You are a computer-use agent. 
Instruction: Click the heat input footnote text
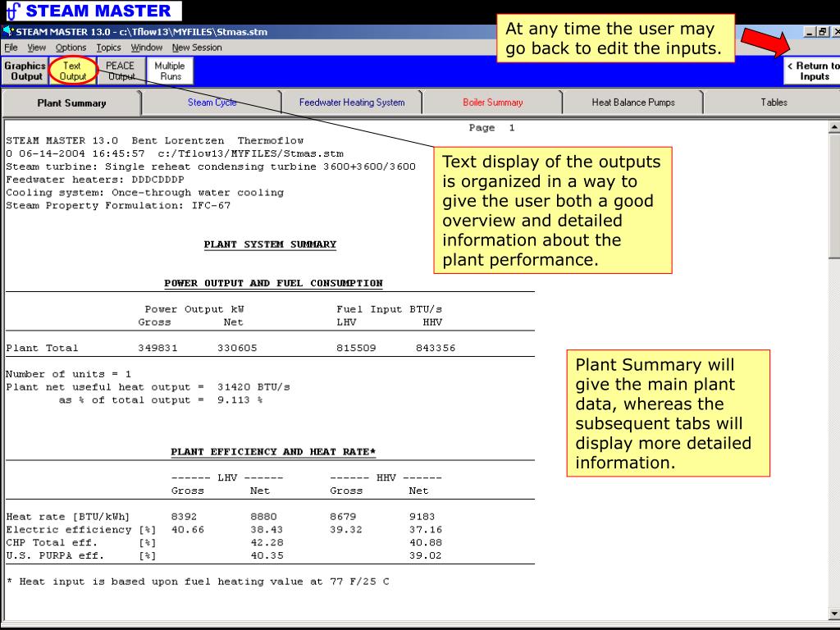pyautogui.click(x=199, y=582)
